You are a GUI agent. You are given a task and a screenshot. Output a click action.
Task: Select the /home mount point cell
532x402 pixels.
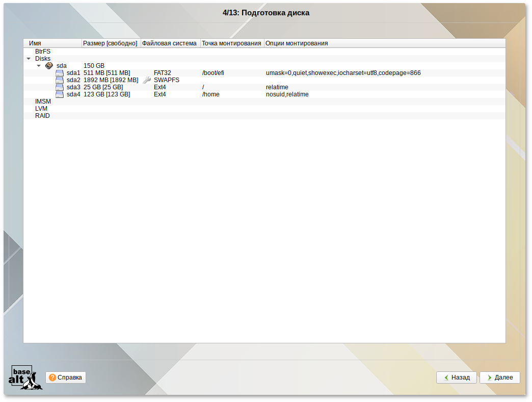tap(211, 94)
